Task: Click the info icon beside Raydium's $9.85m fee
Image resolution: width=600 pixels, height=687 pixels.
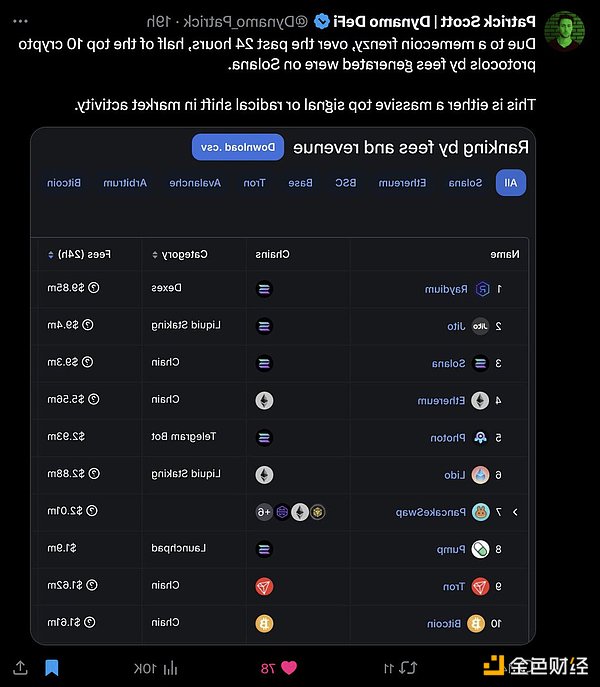Action: [x=93, y=289]
